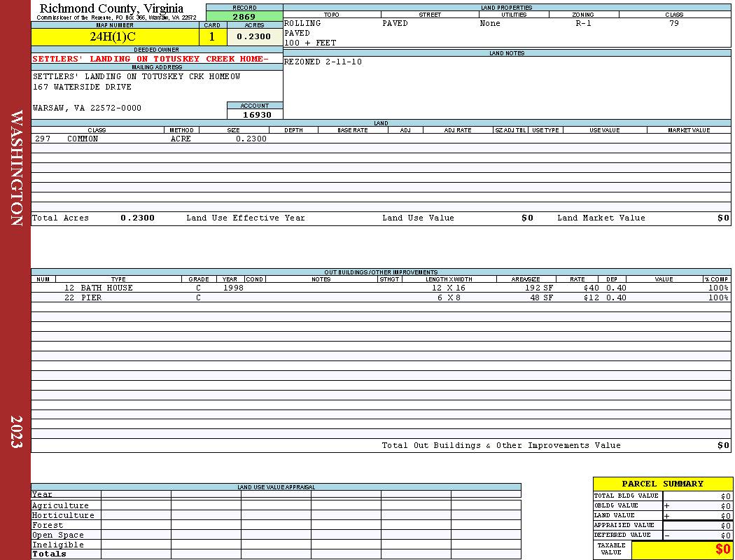735x560 pixels.
Task: Click the account number 16930
Action: point(257,115)
